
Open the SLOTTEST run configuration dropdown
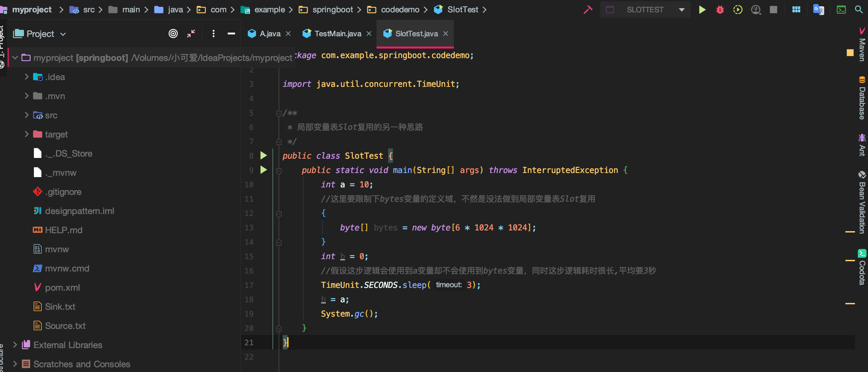pos(681,10)
